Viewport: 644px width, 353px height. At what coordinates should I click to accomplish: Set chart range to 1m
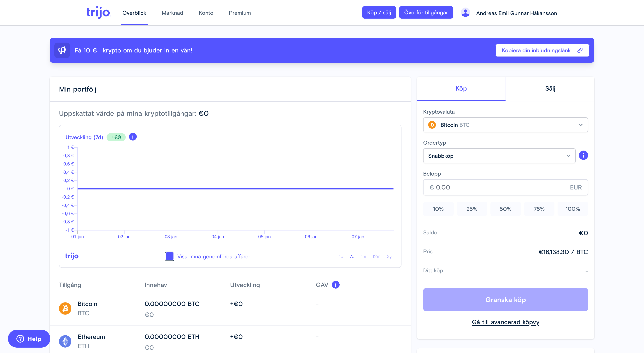point(363,256)
